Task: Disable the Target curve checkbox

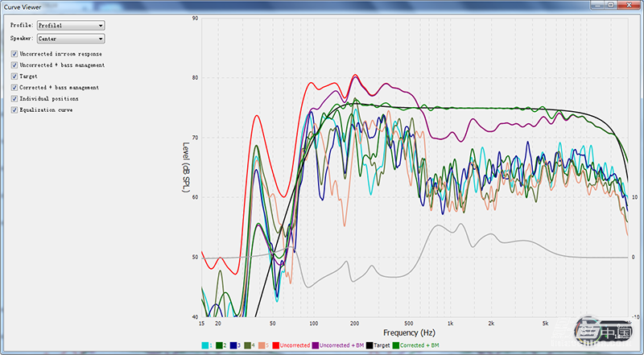Action: (x=14, y=76)
